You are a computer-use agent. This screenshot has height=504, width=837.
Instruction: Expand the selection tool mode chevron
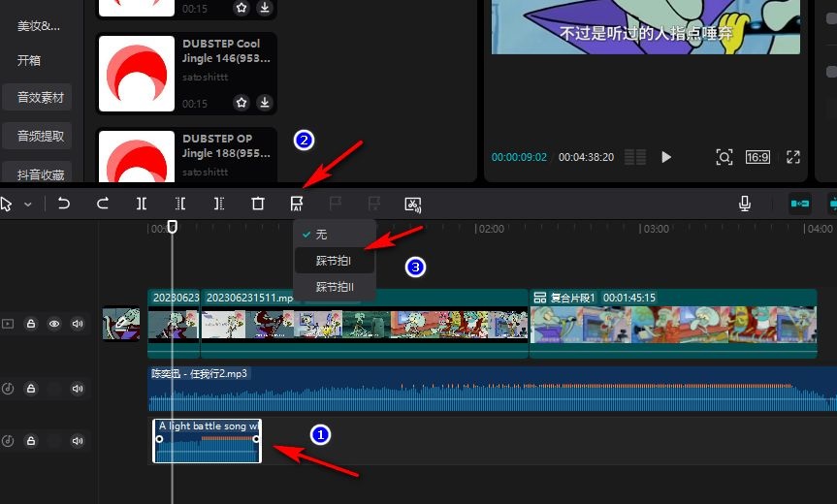coord(28,205)
